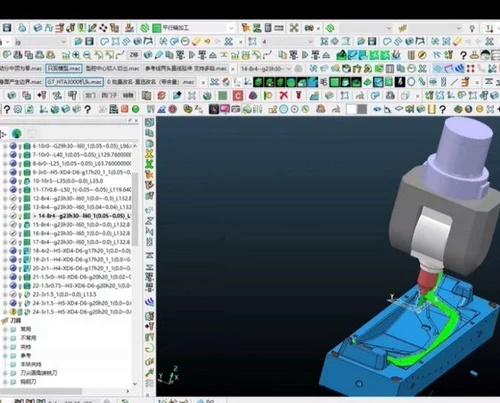Click the zoom-in magnifier icon in third toolbar row
This screenshot has width=500, height=403.
click(77, 55)
